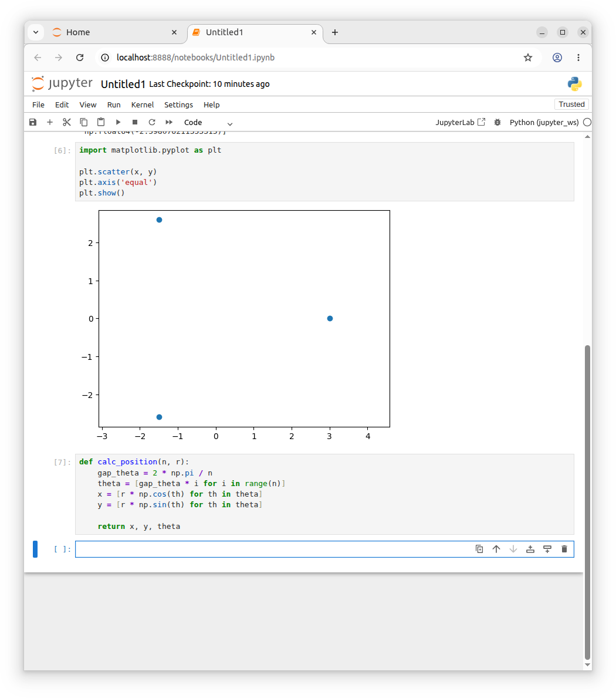Click the calc_position function cell
The image size is (616, 698).
pyautogui.click(x=324, y=494)
